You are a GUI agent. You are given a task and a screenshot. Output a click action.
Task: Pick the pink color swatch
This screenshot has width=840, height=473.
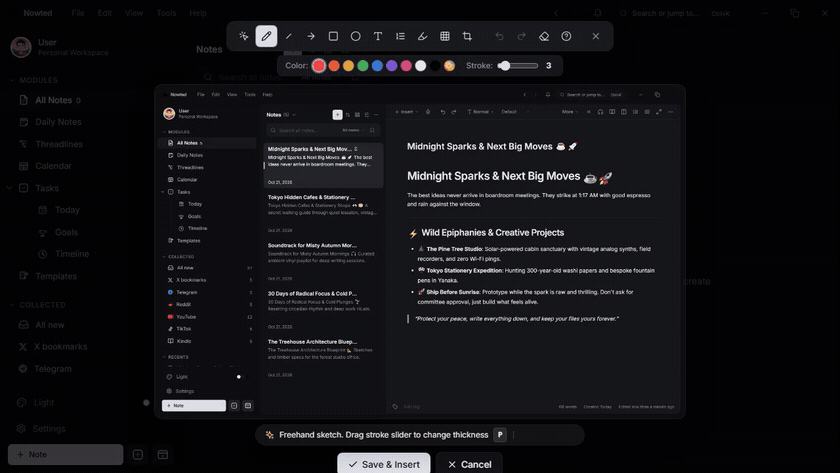click(406, 65)
